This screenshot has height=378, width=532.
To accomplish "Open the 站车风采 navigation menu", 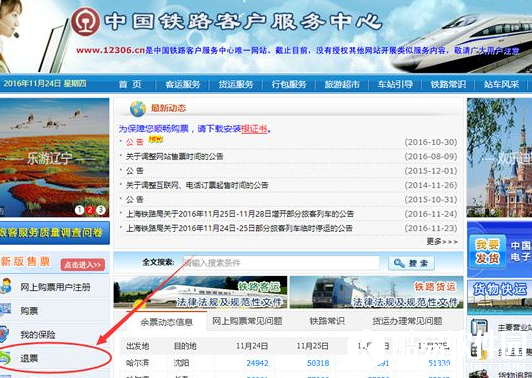I will [x=501, y=84].
